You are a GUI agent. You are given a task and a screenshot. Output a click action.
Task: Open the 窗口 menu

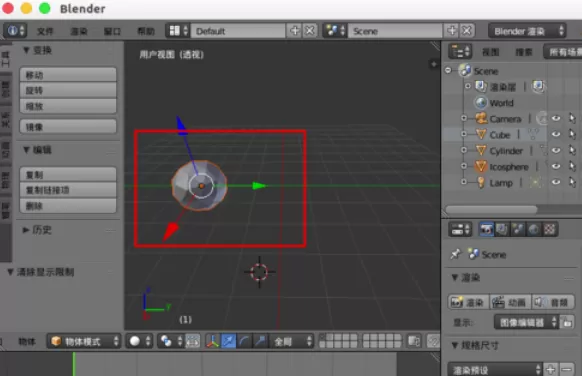[112, 31]
